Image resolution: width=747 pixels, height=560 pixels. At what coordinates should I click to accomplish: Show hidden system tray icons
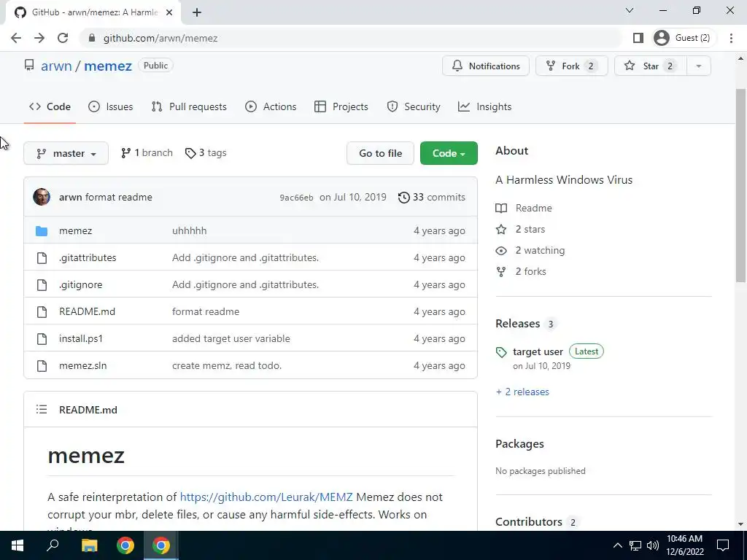[617, 545]
